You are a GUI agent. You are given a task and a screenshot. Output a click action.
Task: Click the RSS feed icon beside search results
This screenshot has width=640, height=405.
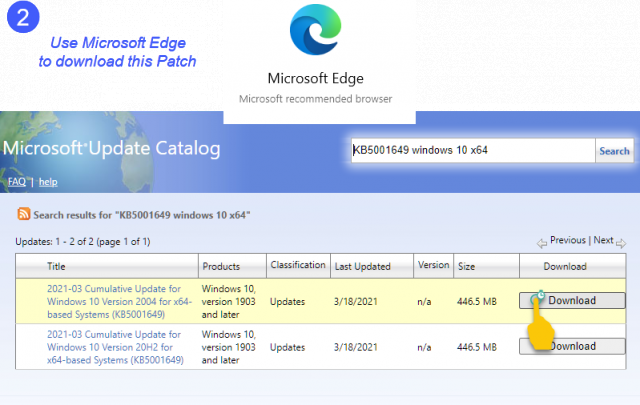[24, 214]
